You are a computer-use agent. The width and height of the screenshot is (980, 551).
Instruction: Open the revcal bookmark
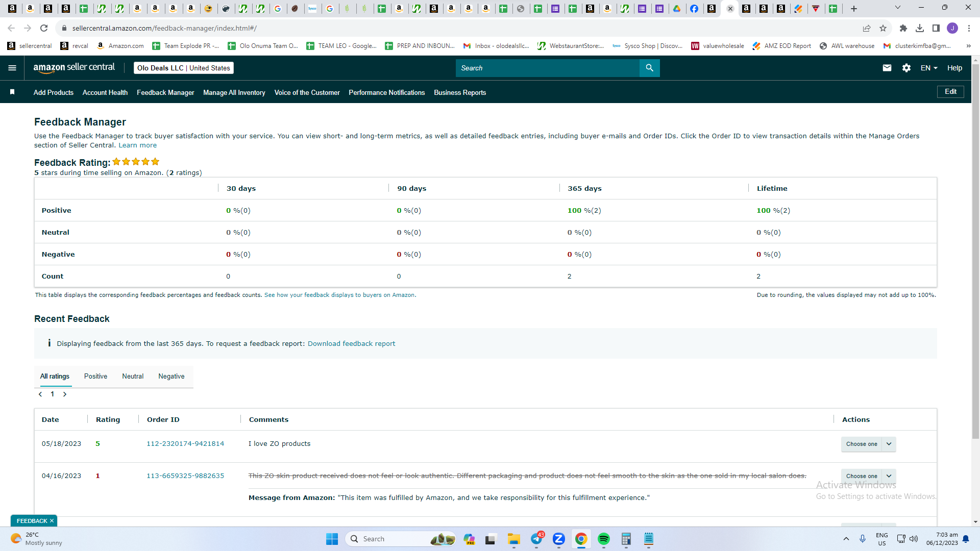click(75, 46)
